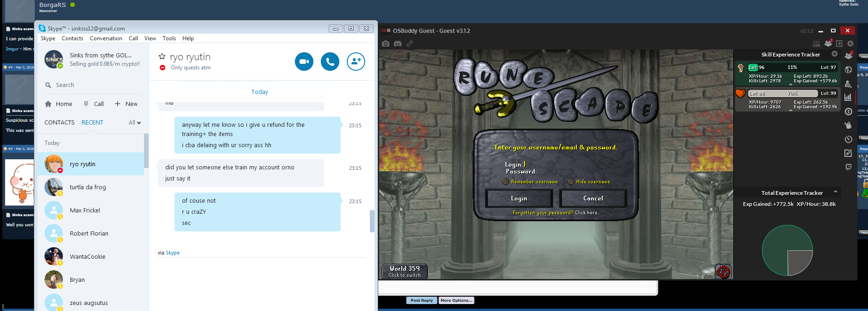
Task: Create New conversation with plus icon
Action: click(x=118, y=104)
